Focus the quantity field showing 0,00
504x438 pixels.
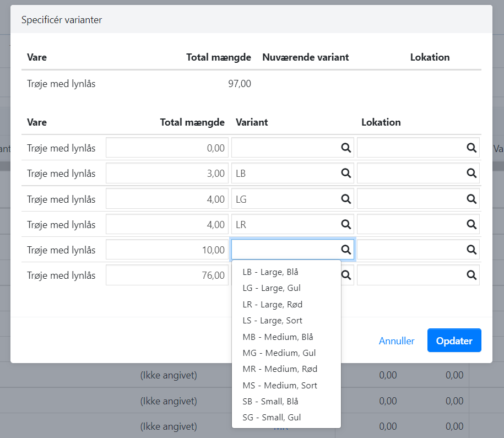[166, 148]
